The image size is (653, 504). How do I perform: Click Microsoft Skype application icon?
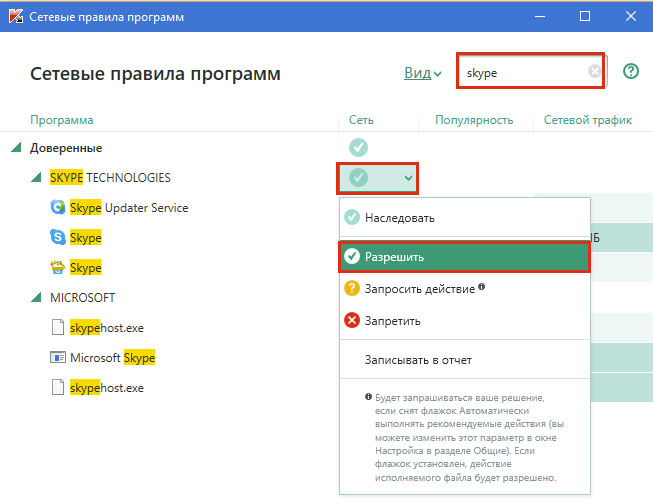57,357
